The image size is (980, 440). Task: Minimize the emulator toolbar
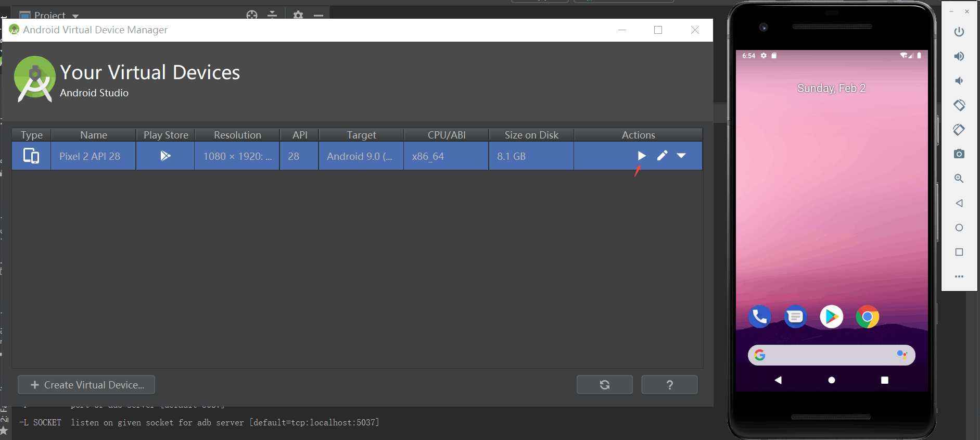(x=951, y=11)
